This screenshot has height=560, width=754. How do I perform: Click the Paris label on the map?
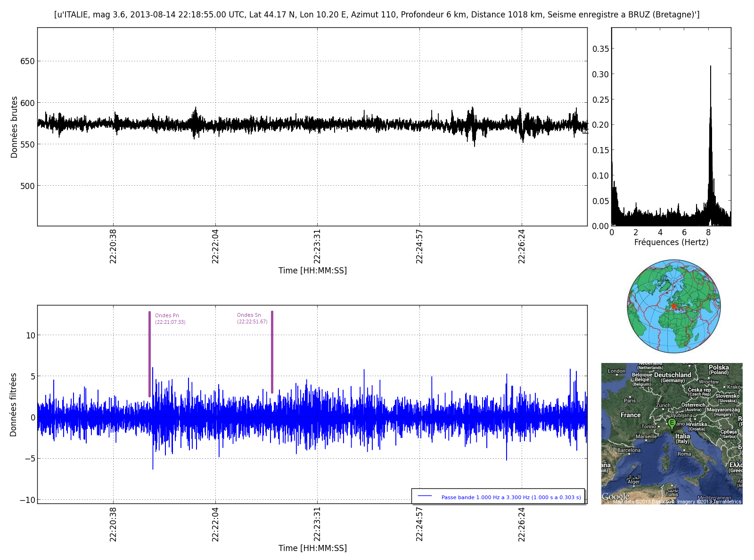(x=630, y=401)
